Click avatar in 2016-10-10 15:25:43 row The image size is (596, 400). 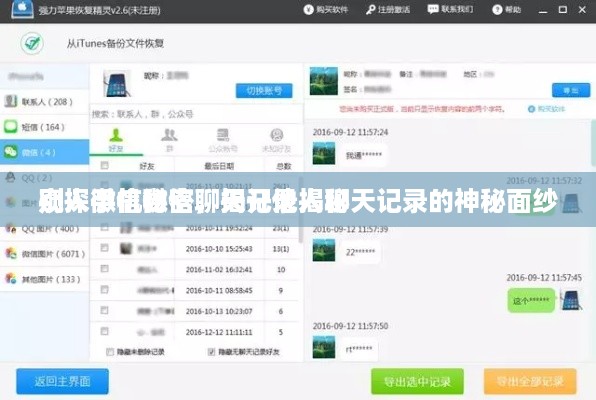pyautogui.click(x=126, y=249)
